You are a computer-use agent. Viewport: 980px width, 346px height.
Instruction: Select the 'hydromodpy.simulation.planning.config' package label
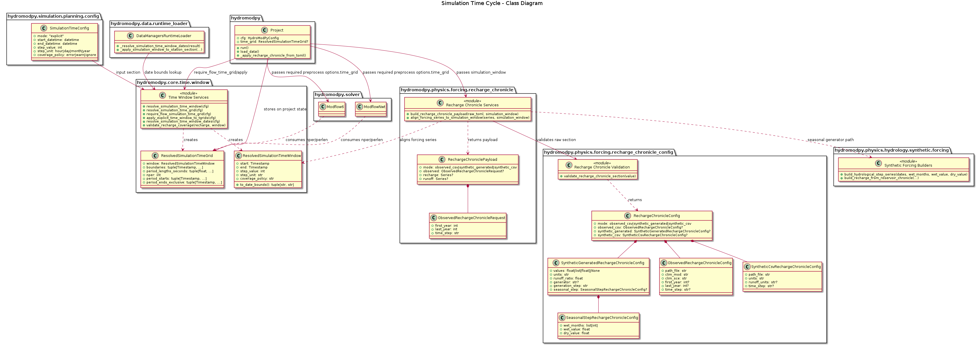tap(53, 16)
